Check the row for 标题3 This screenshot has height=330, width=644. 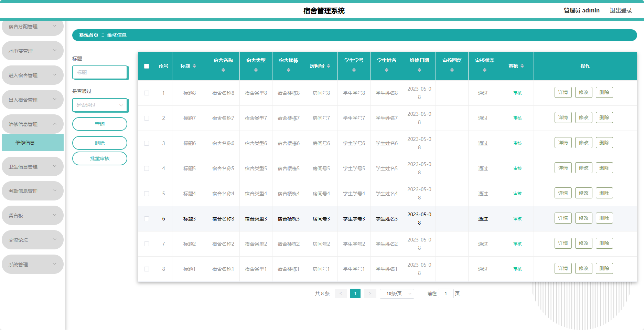coord(147,219)
